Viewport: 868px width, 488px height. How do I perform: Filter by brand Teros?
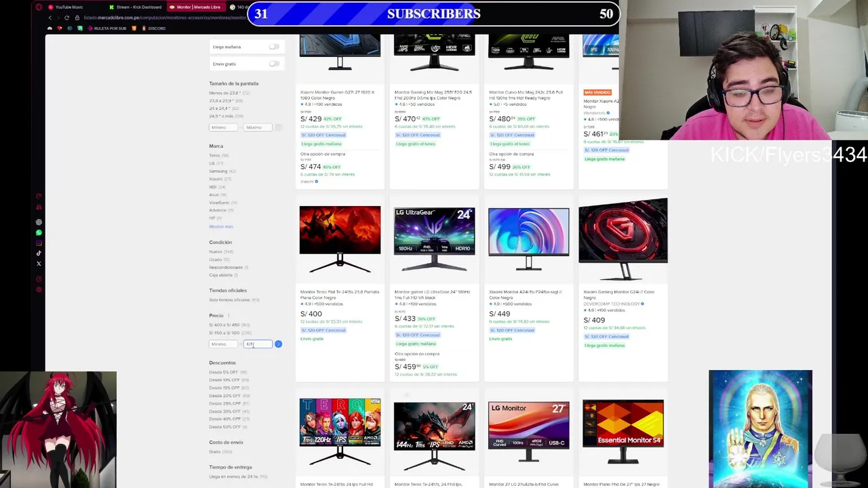coord(214,155)
